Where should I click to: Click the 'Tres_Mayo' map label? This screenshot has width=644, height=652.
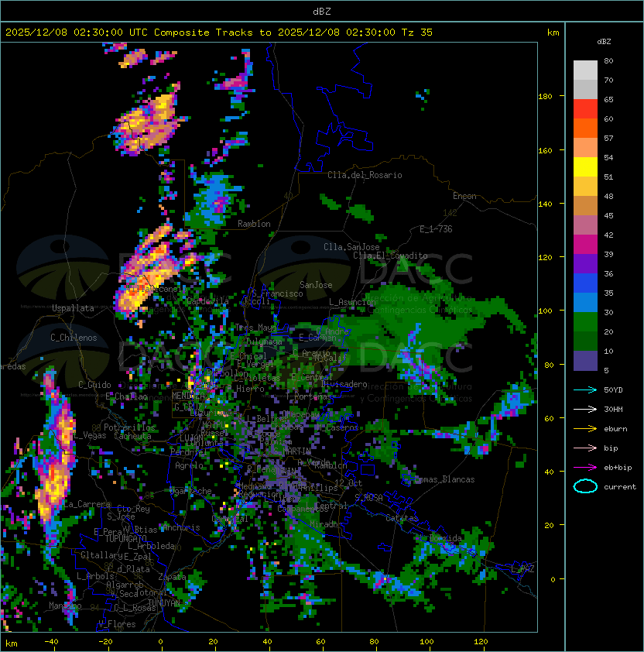tap(255, 328)
